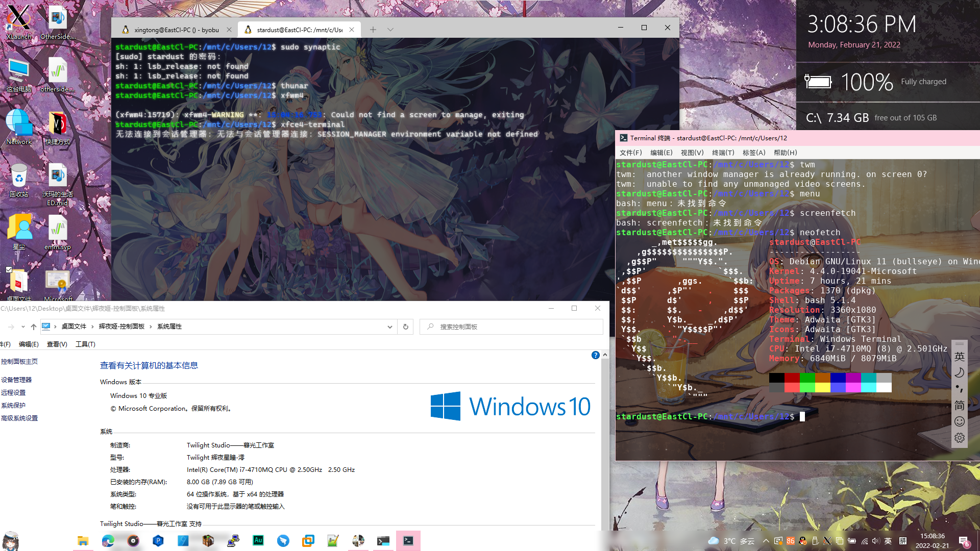Viewport: 980px width, 551px height.
Task: Open 查看(V) menu in control panel
Action: pyautogui.click(x=57, y=344)
